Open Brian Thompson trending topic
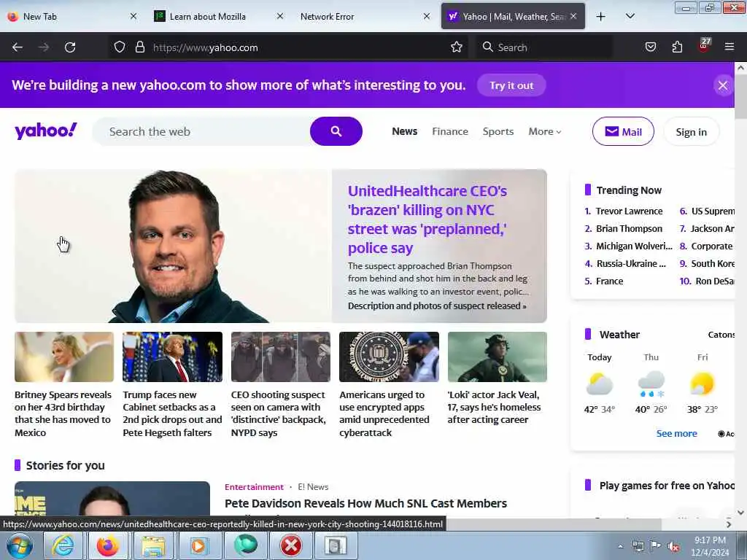 pos(629,228)
